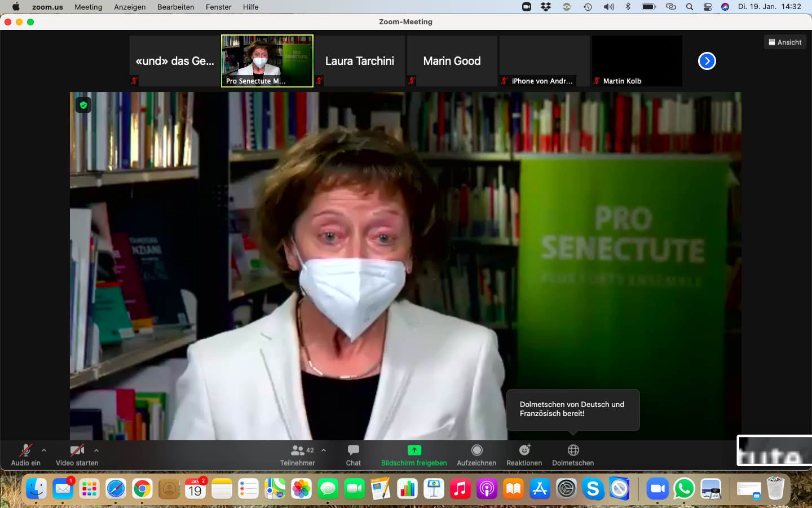Viewport: 812px width, 508px height.
Task: Turn on camera with Video starten
Action: click(x=77, y=454)
